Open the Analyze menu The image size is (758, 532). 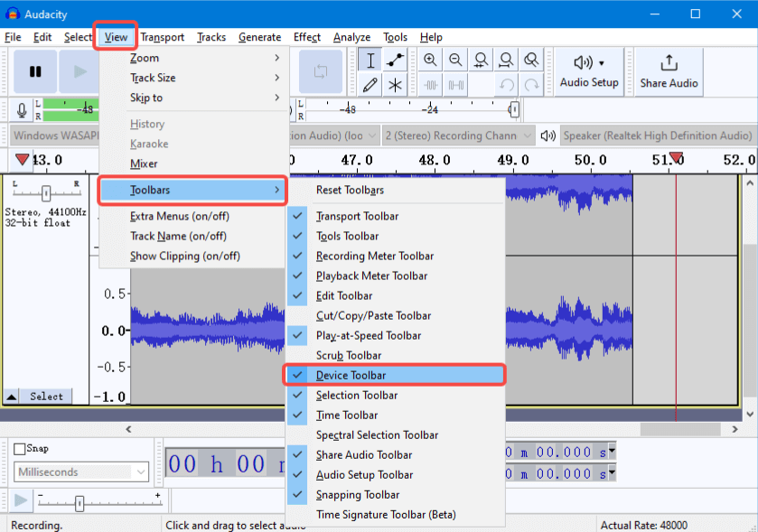[351, 37]
